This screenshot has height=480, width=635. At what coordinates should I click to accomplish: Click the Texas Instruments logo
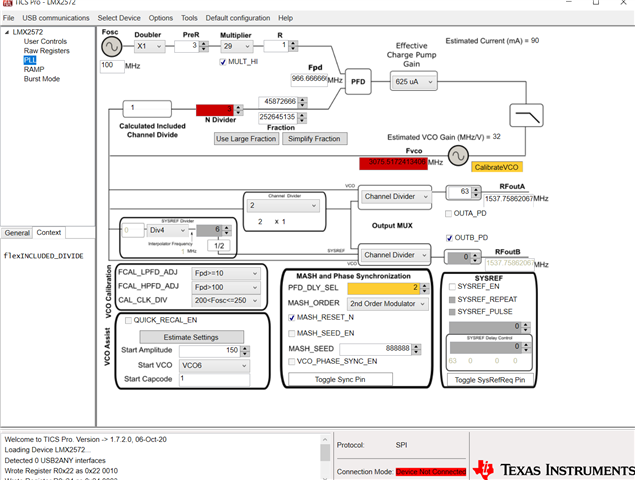554,469
